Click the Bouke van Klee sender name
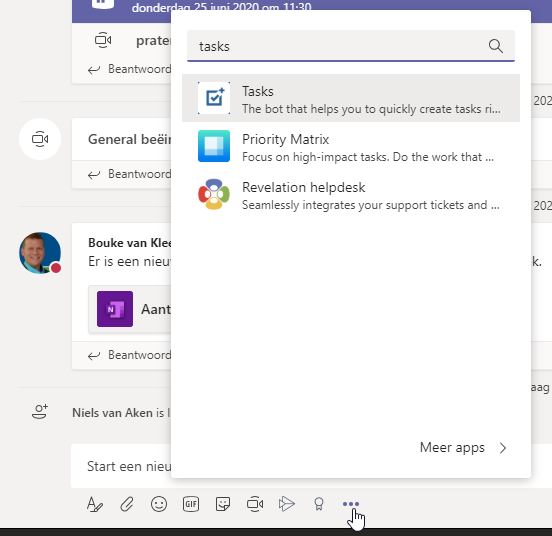 (x=130, y=242)
